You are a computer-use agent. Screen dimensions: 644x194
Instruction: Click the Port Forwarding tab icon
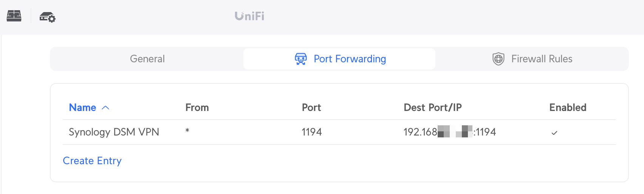coord(301,59)
